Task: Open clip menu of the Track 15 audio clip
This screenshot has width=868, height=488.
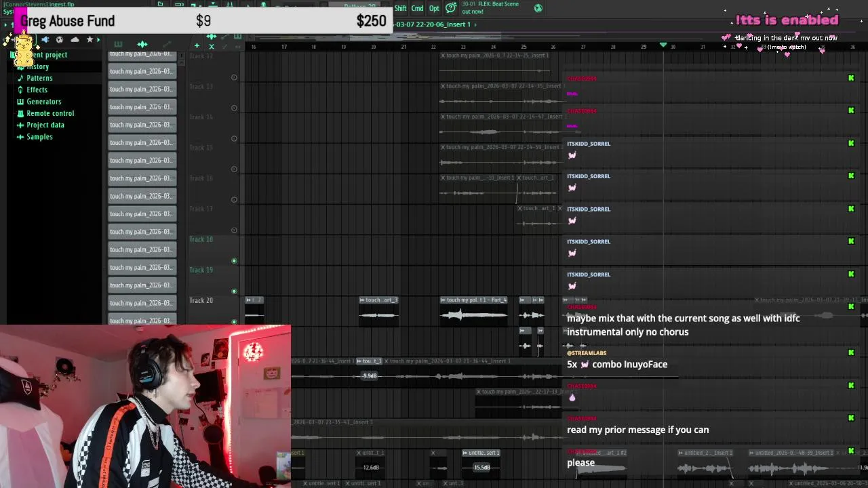Action: [x=443, y=147]
